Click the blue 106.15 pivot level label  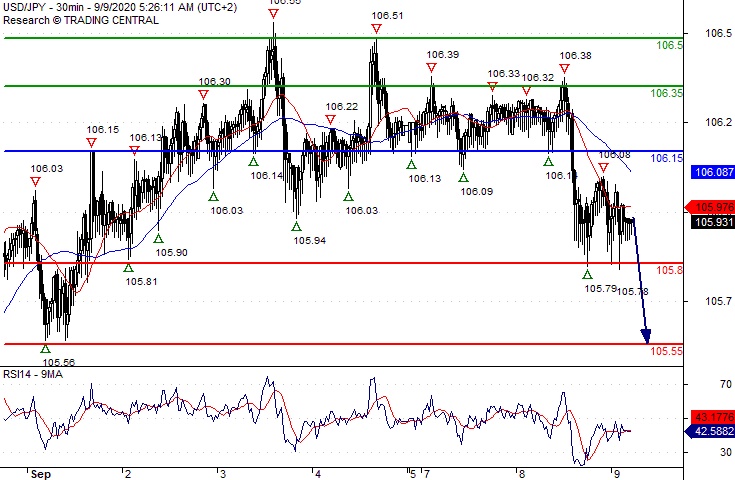click(x=666, y=158)
